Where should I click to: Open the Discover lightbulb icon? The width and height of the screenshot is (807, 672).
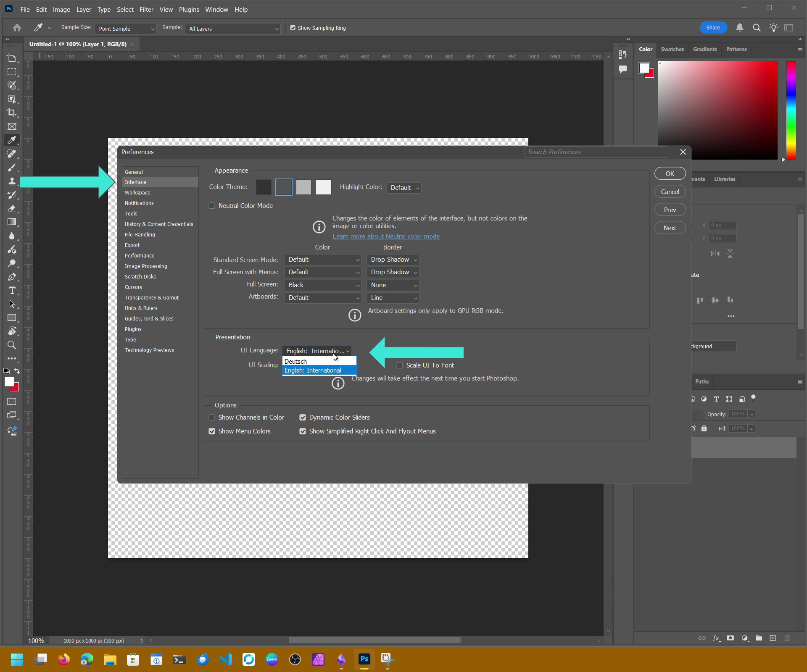(773, 28)
